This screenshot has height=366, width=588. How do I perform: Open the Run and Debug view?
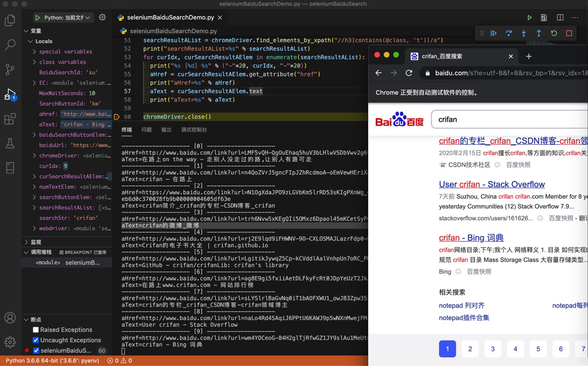click(x=10, y=94)
